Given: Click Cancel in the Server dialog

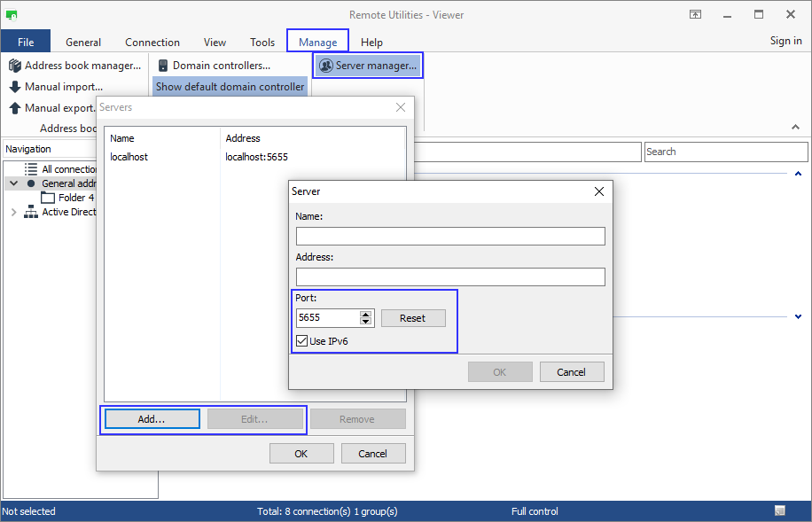Looking at the screenshot, I should (x=572, y=372).
